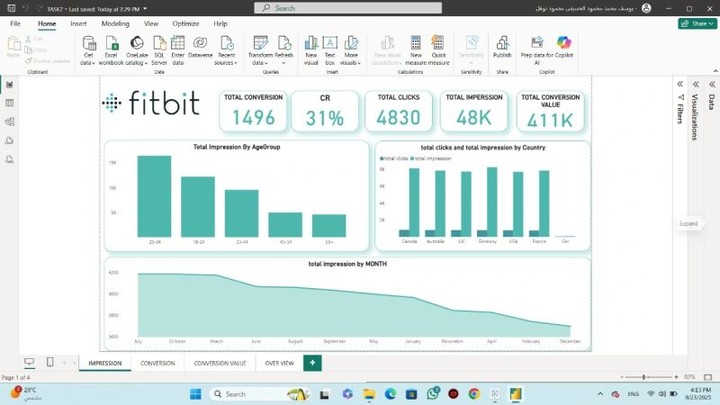Click the Save icon in title bar

point(11,8)
